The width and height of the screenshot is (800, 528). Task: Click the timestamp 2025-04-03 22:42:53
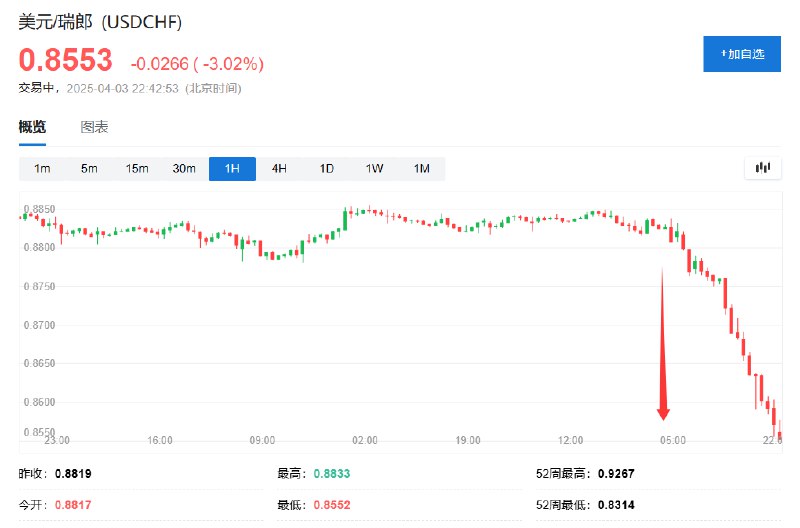122,88
